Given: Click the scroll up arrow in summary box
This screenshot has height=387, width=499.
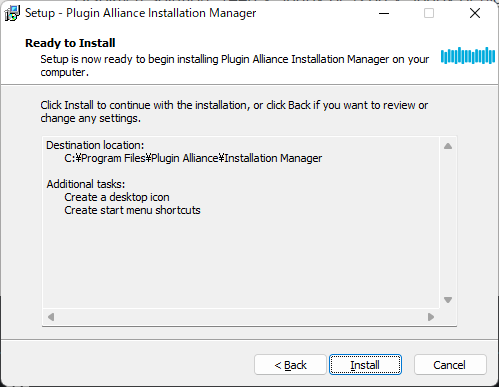Looking at the screenshot, I should click(448, 146).
